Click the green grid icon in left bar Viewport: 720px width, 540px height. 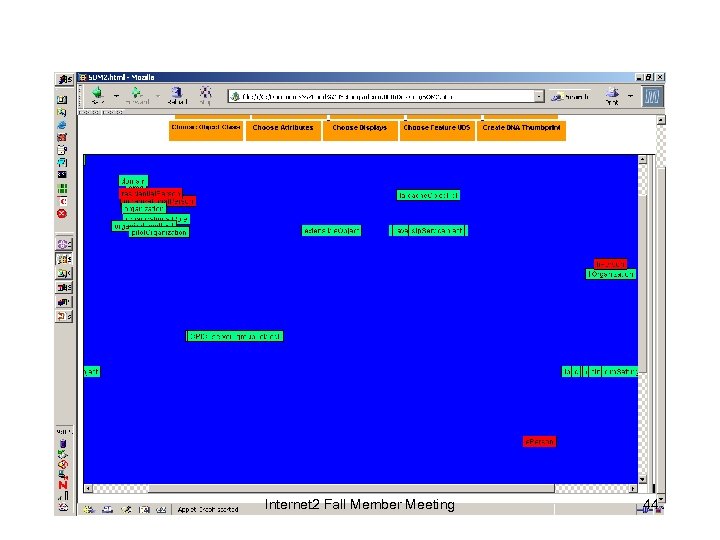coord(62,188)
